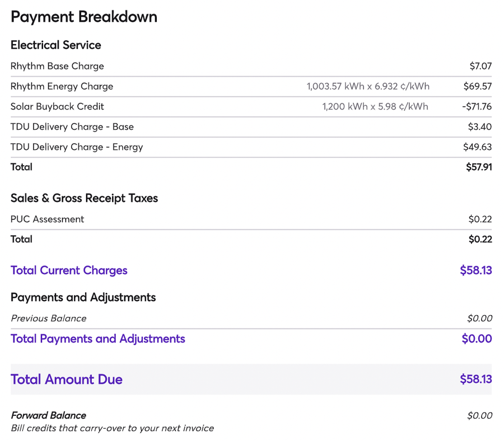Select the Sales & Gross Receipt Taxes header
This screenshot has height=441, width=504.
[84, 198]
